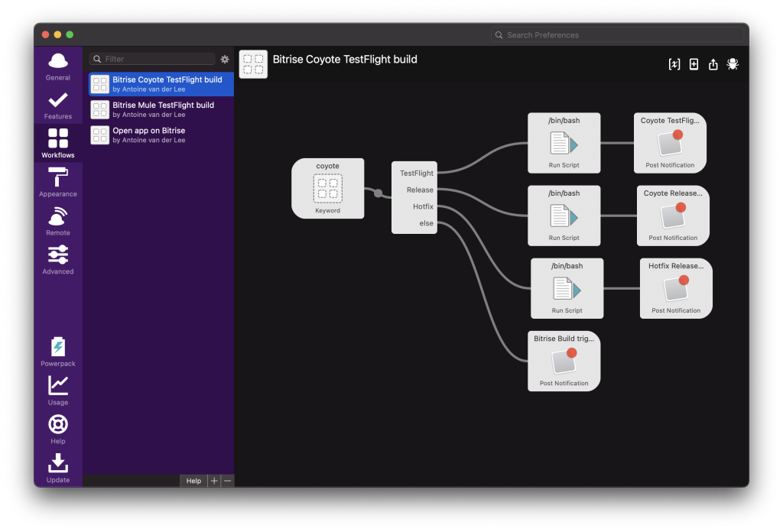The height and width of the screenshot is (532, 783).
Task: Add a new workflow with the plus button
Action: (213, 481)
